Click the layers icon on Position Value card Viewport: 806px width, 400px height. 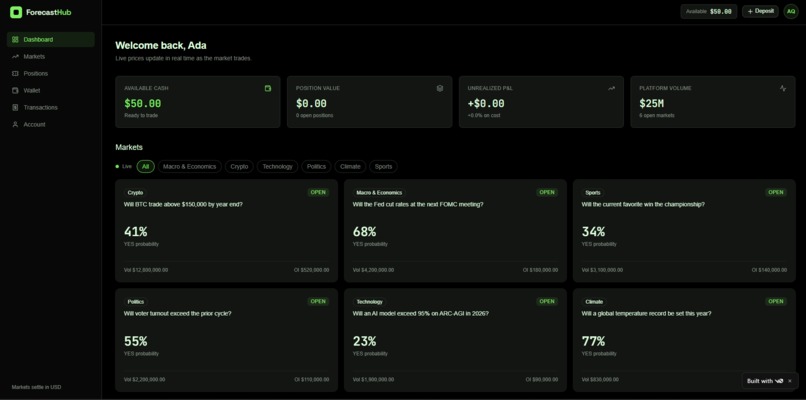(x=439, y=88)
